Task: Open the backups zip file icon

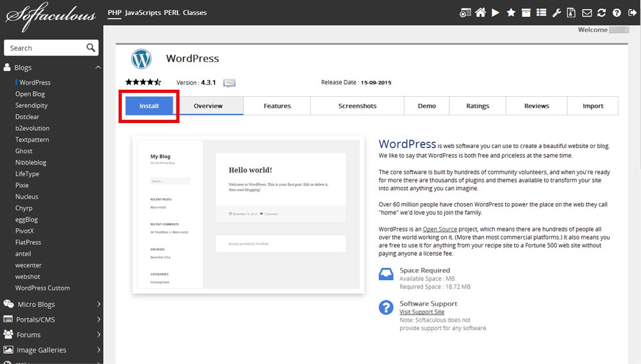Action: (x=571, y=13)
